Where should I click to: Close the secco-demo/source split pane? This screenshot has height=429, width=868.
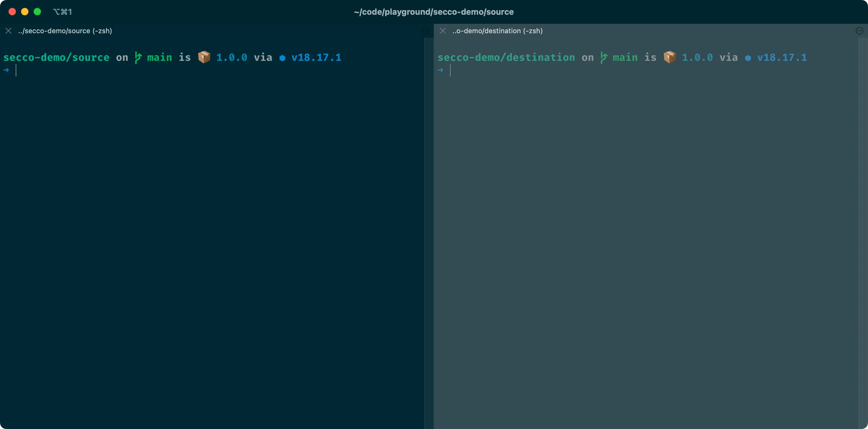9,31
